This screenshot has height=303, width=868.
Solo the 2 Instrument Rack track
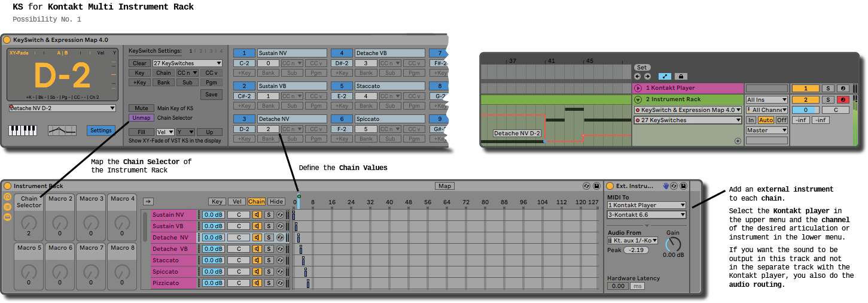(829, 99)
